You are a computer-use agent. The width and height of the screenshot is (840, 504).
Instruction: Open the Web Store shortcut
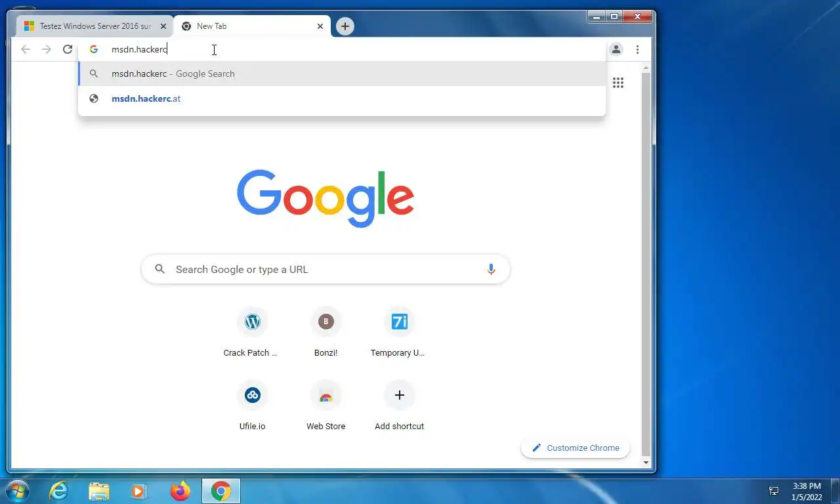coord(325,406)
